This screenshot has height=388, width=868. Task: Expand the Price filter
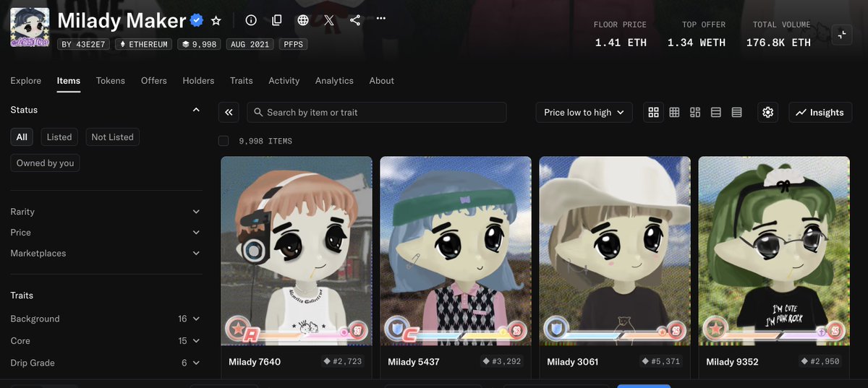(106, 233)
